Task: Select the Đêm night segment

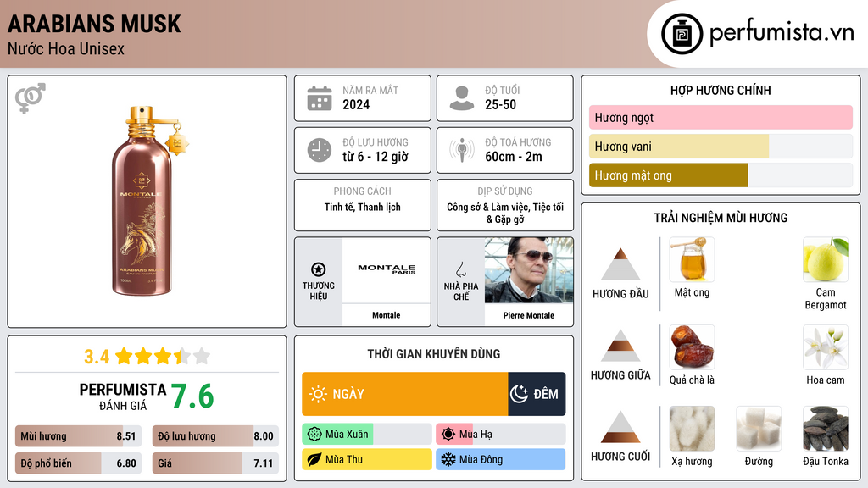Action: (537, 394)
